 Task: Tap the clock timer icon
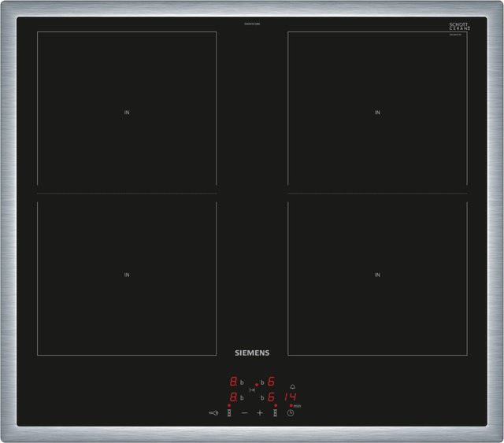291,413
